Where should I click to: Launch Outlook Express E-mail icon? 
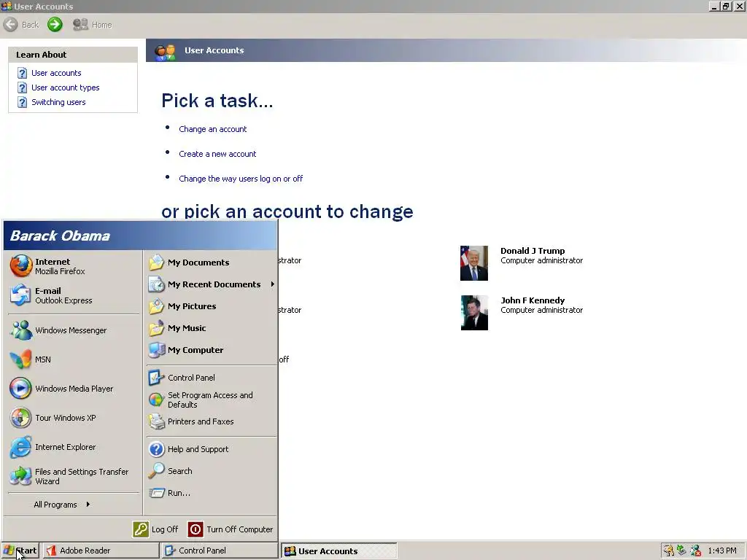[x=21, y=295]
